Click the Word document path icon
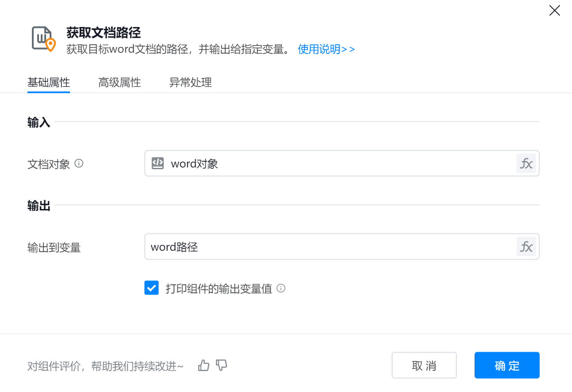This screenshot has height=392, width=572. click(x=43, y=39)
